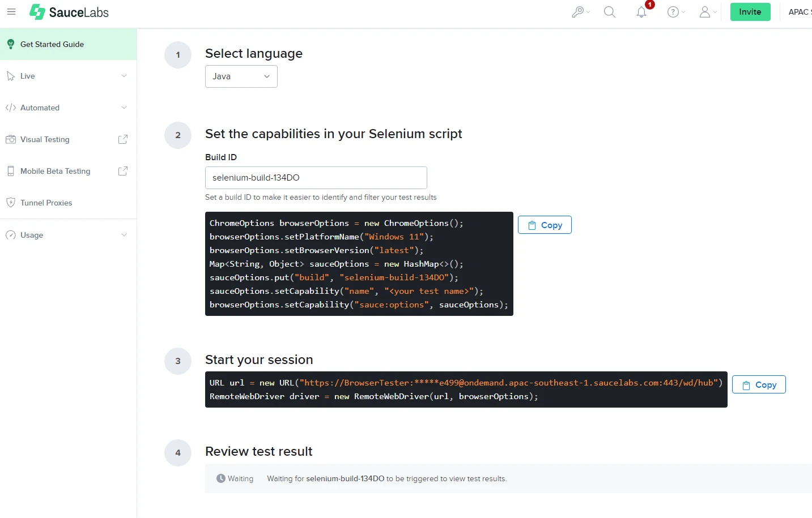812x518 pixels.
Task: Click the APAC region label
Action: (x=799, y=12)
